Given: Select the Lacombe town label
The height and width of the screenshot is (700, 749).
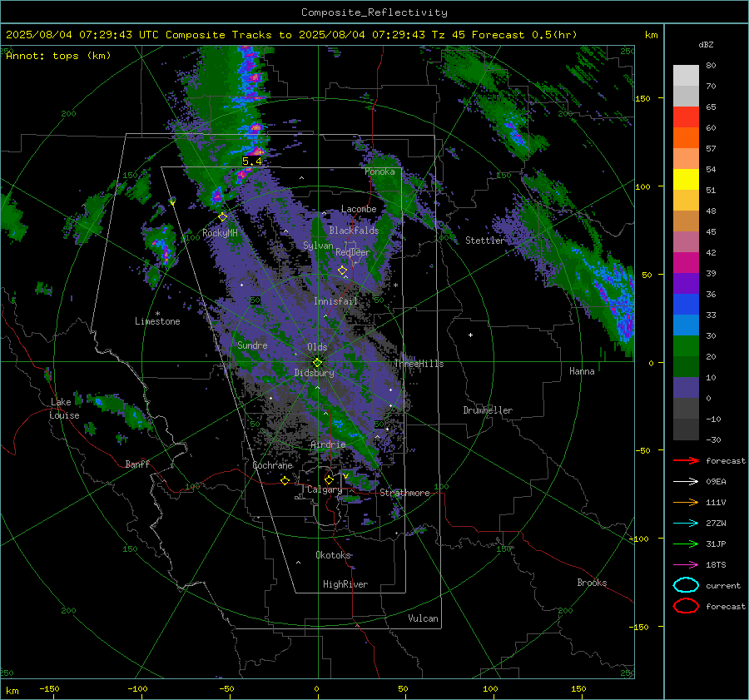Looking at the screenshot, I should (359, 209).
